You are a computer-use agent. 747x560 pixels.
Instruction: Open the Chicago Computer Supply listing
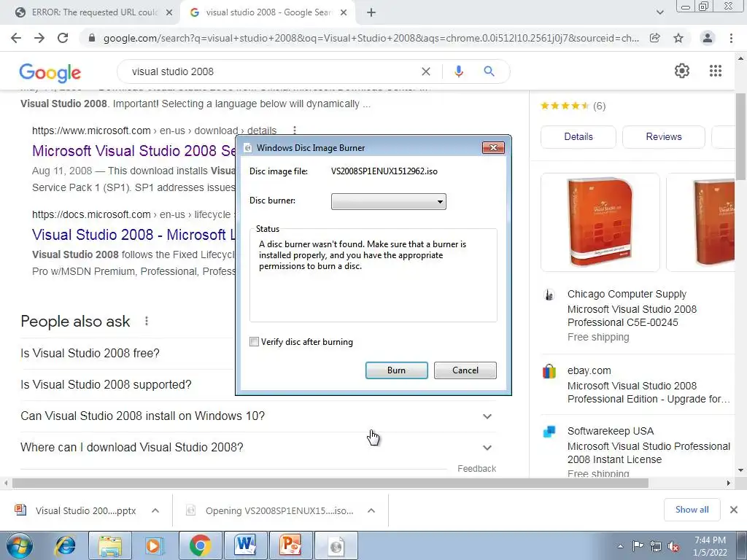(638, 315)
